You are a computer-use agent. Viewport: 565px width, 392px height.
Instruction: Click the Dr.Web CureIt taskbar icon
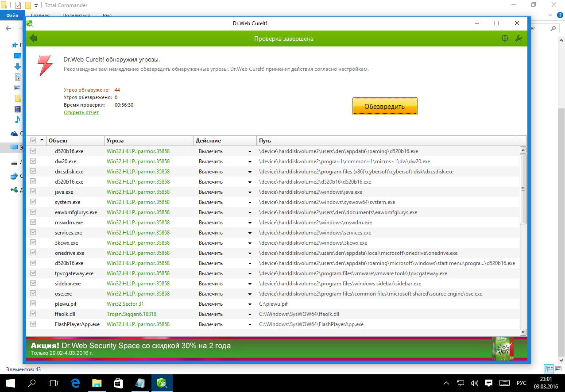pyautogui.click(x=162, y=383)
